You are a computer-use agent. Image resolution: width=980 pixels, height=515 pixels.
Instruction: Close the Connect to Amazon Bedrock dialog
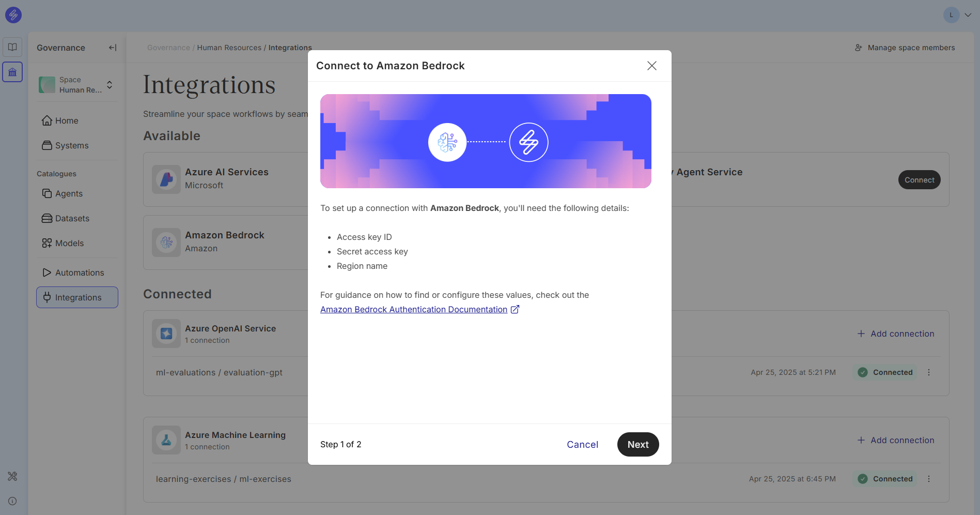[651, 66]
